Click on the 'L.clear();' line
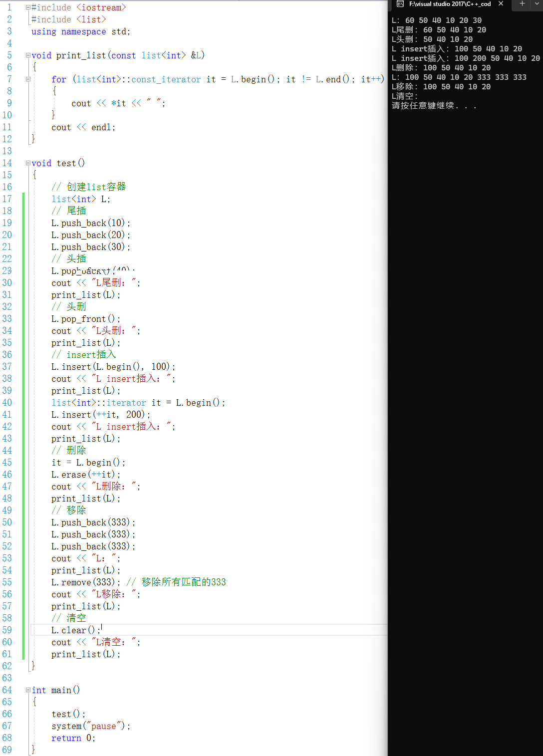 (x=76, y=630)
